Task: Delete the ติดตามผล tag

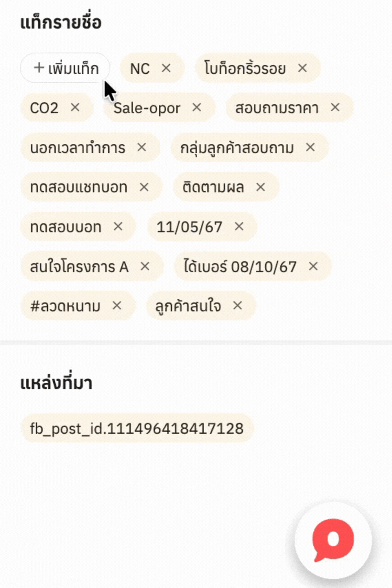Action: 261,187
